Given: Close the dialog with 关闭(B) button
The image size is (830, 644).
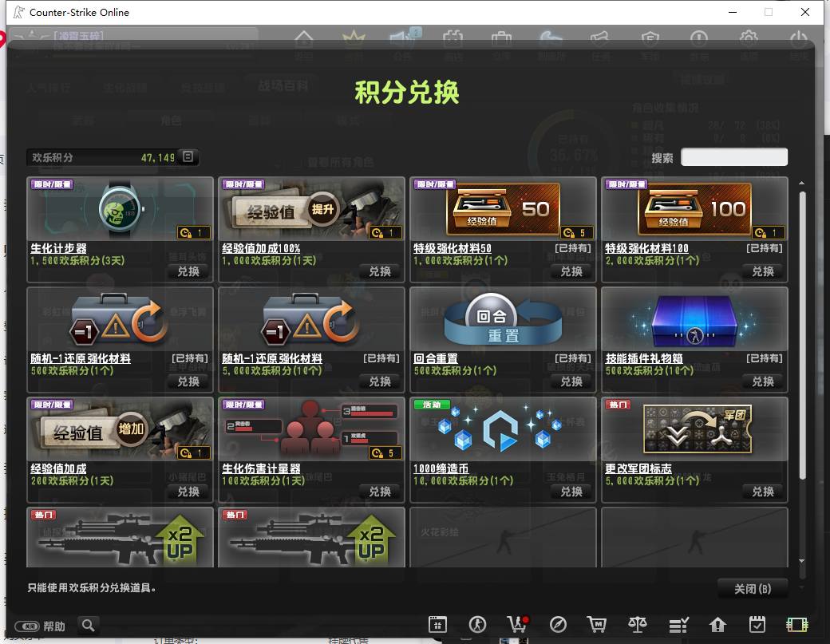Looking at the screenshot, I should click(752, 589).
